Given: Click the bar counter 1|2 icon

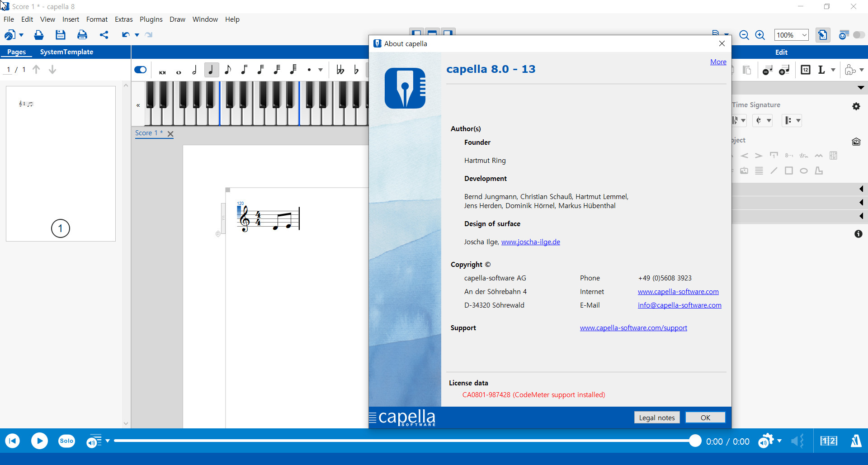Looking at the screenshot, I should 829,441.
